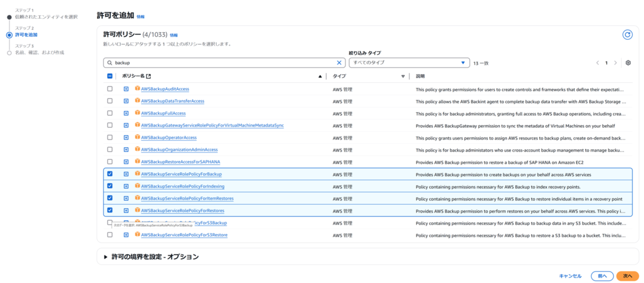Viewport: 644px width, 283px height.
Task: Click the AWSBackupDataTransferAccess policy icon
Action: tap(137, 100)
